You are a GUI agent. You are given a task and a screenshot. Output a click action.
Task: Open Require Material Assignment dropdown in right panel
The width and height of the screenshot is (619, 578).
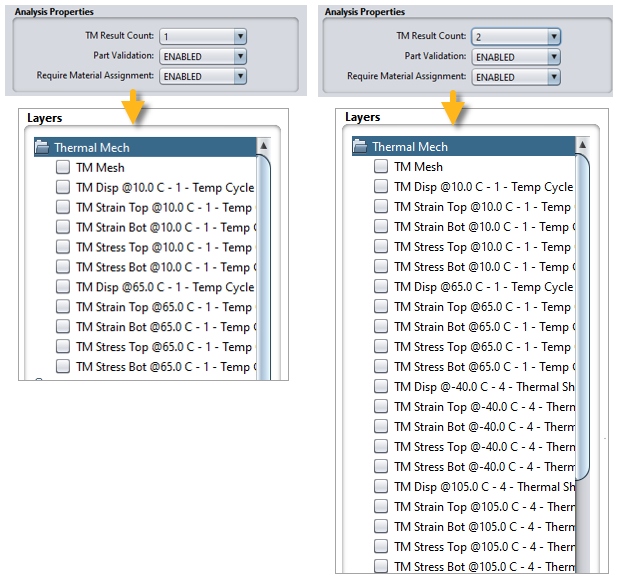tap(516, 77)
